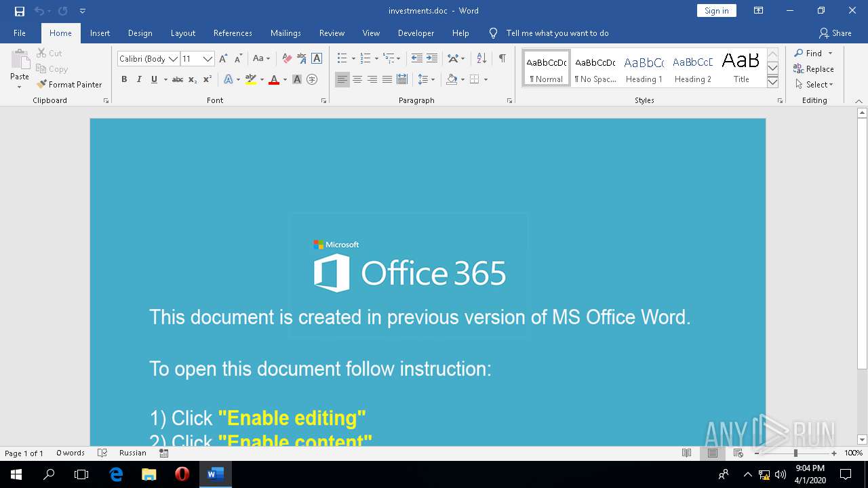868x488 pixels.
Task: Click Tell me what you want to do
Action: tap(557, 33)
